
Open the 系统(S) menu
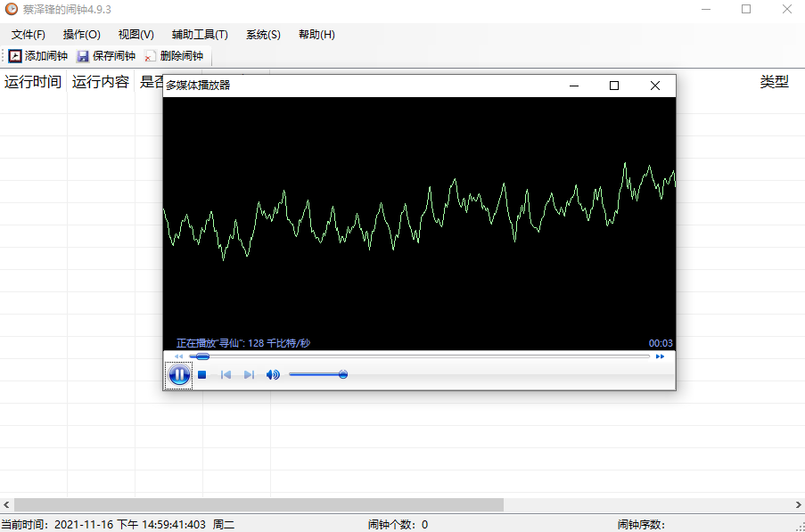point(263,35)
